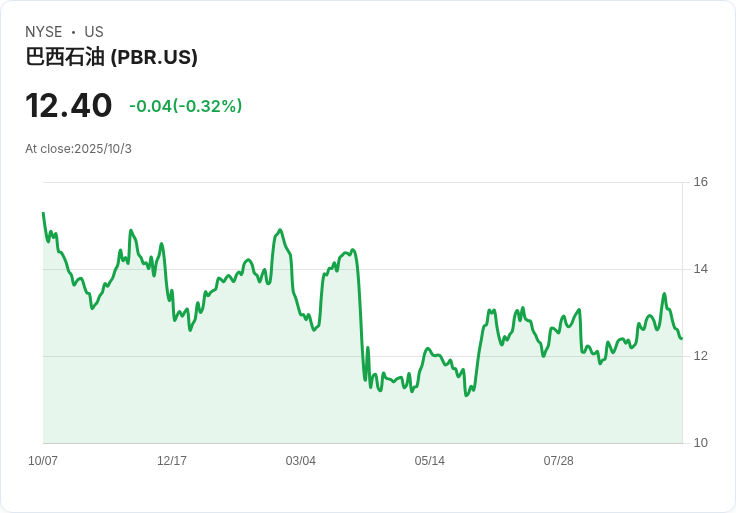Select the 03/04 date on the time axis

tap(300, 461)
